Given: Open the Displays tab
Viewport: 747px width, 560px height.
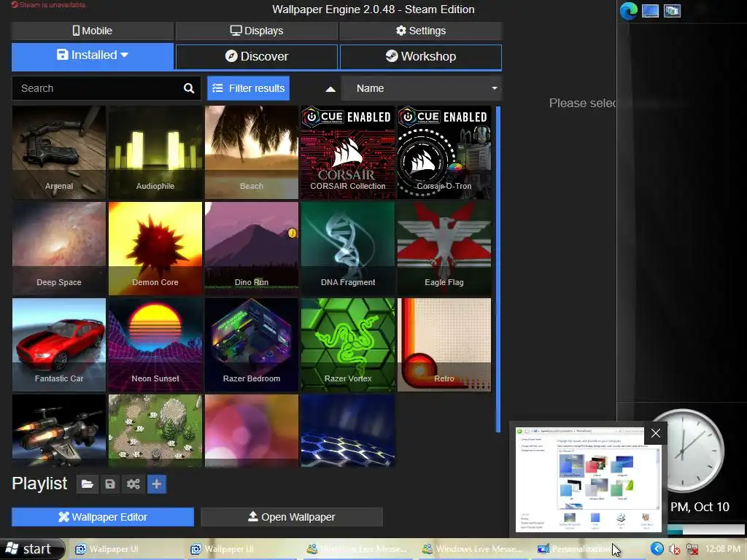Looking at the screenshot, I should click(x=257, y=31).
